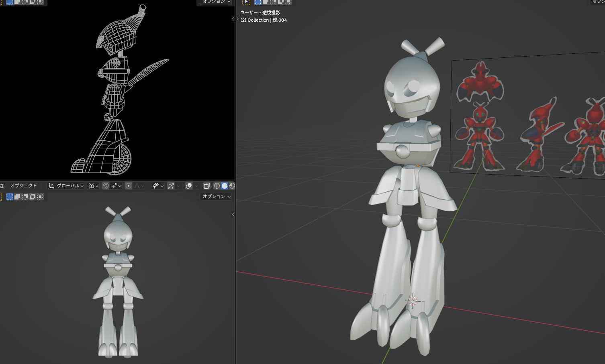Viewport: 605px width, 364px height.
Task: Toggle viewport gizmos display
Action: point(171,186)
